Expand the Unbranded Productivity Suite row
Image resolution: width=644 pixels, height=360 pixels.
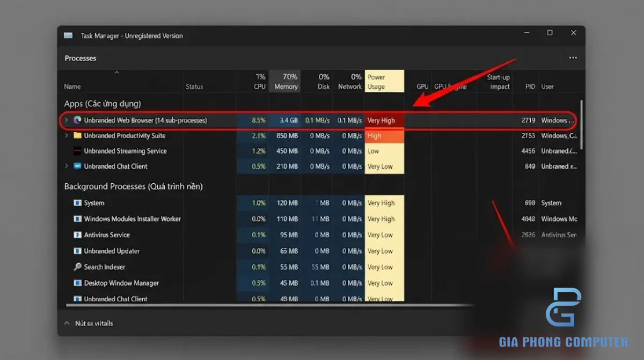(67, 135)
